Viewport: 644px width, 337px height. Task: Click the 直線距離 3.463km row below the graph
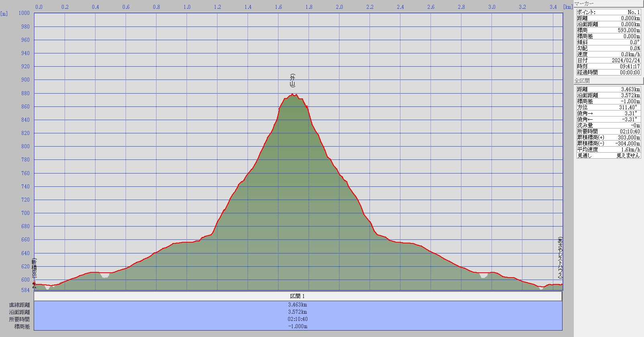[x=298, y=305]
